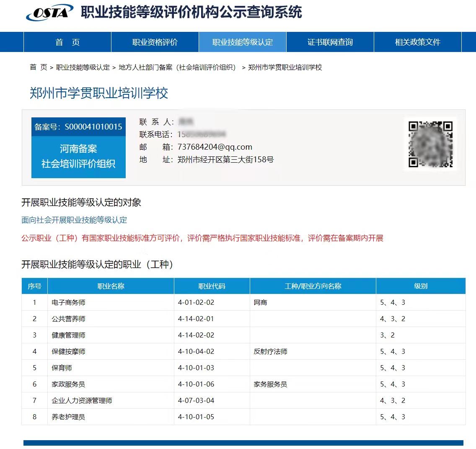Viewport: 476px width, 449px height.
Task: Select the red compliance notice text
Action: [202, 238]
